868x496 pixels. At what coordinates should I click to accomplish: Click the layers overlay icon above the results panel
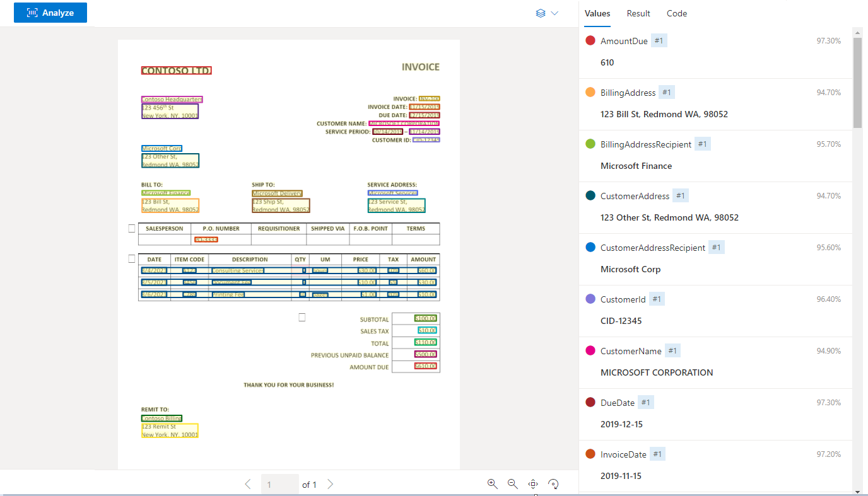540,13
